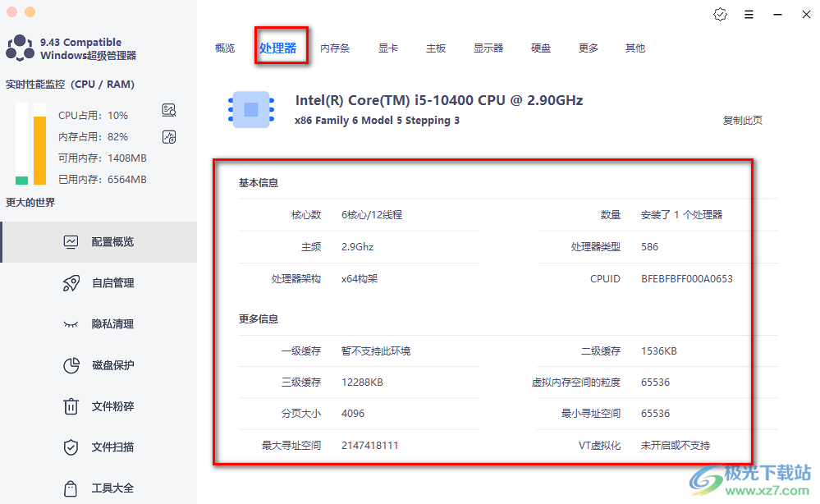
Task: Click the performance chart icon beside 内存占用
Action: point(169,136)
